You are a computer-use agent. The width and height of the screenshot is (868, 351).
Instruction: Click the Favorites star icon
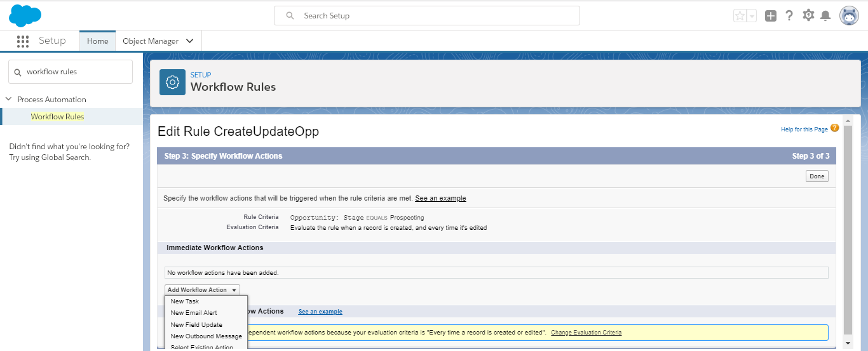tap(740, 16)
